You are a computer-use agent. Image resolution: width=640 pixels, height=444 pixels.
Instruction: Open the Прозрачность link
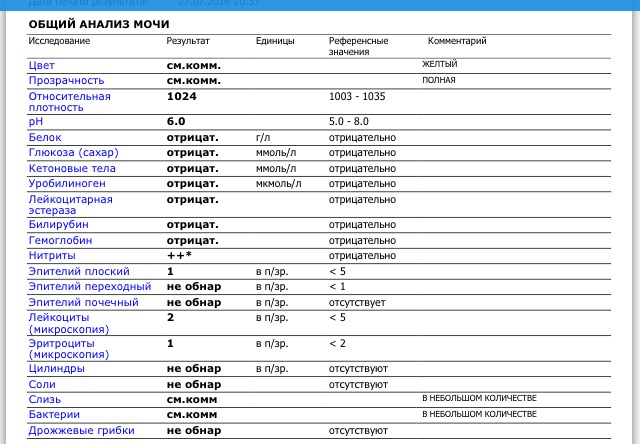tap(66, 80)
